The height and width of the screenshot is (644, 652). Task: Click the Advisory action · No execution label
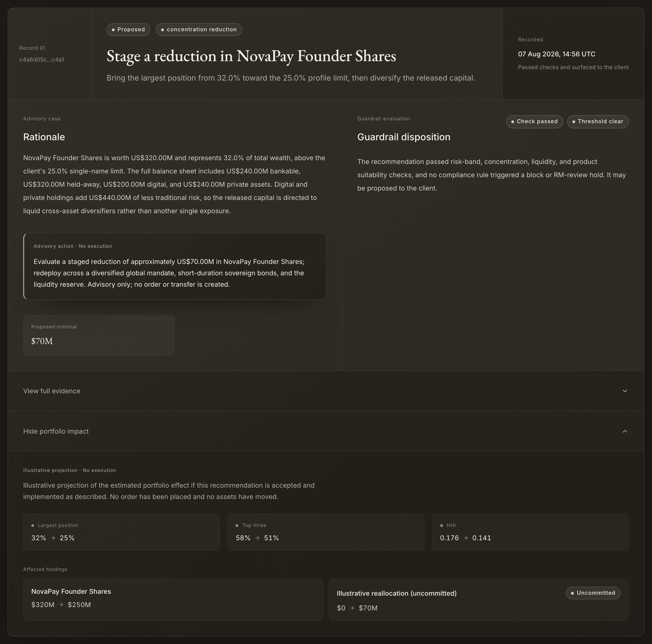tap(73, 246)
